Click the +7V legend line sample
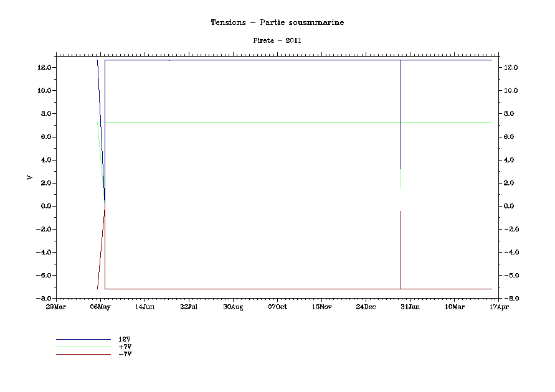555x392 pixels. pos(83,347)
